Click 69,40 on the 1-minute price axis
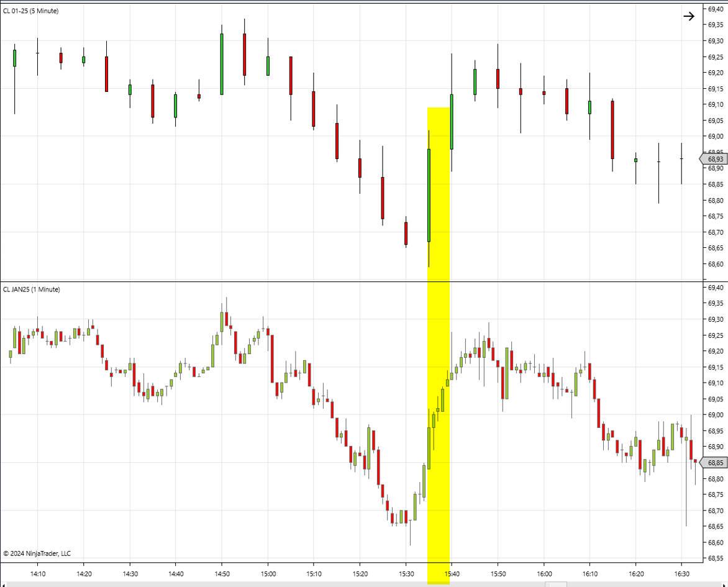Image resolution: width=728 pixels, height=587 pixels. 716,288
